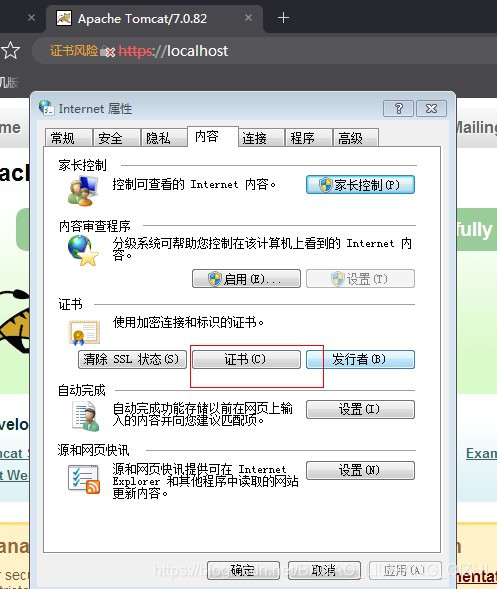The height and width of the screenshot is (589, 497).
Task: Click the content advisor globe star icon
Action: pyautogui.click(x=83, y=250)
